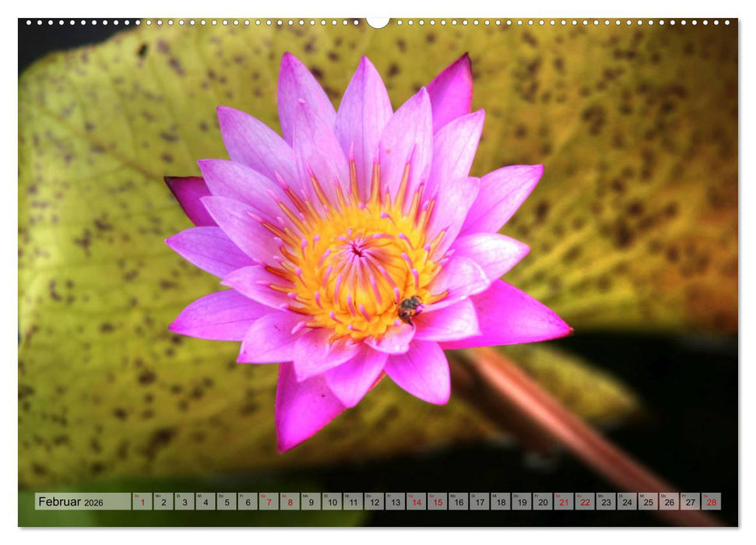Click day 8 in red
This screenshot has width=756, height=545.
[290, 501]
